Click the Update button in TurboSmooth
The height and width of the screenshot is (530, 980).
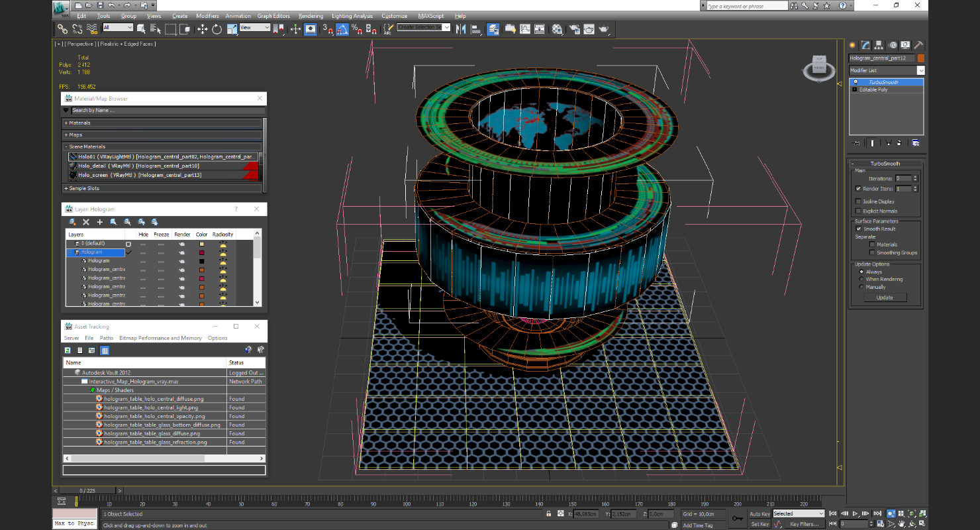[x=885, y=297]
